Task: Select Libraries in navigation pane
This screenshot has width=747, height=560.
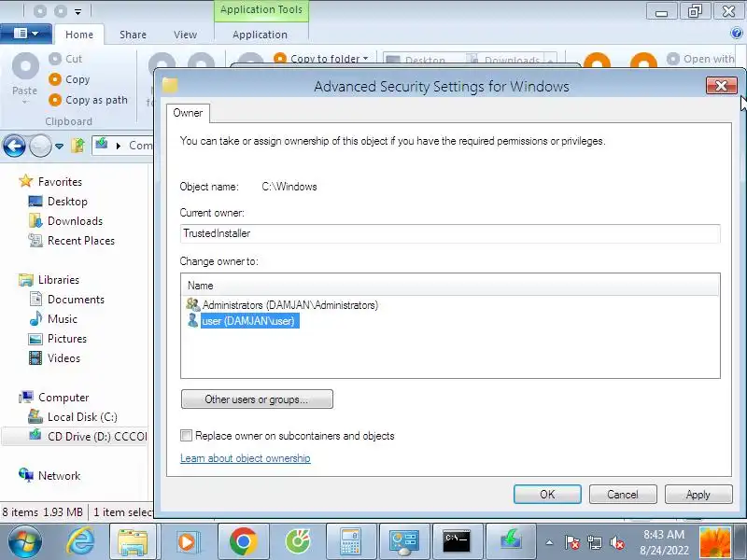Action: click(49, 279)
